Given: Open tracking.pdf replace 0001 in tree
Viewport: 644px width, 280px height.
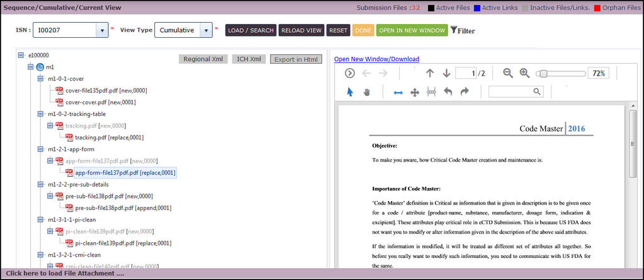Looking at the screenshot, I should point(109,137).
